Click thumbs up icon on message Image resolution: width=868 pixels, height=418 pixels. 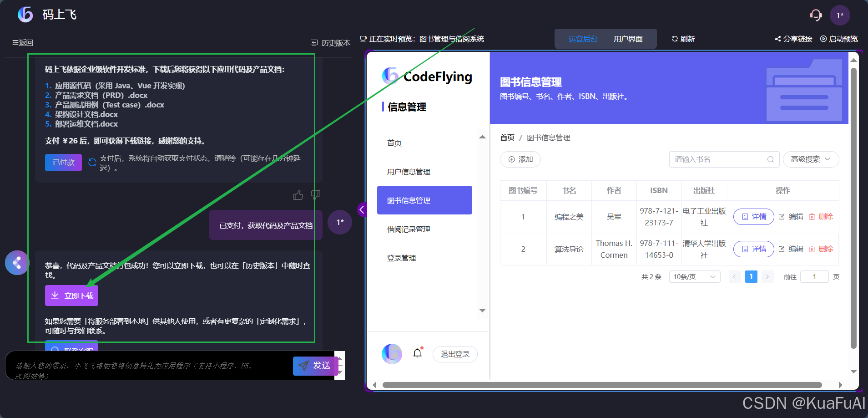tap(298, 195)
